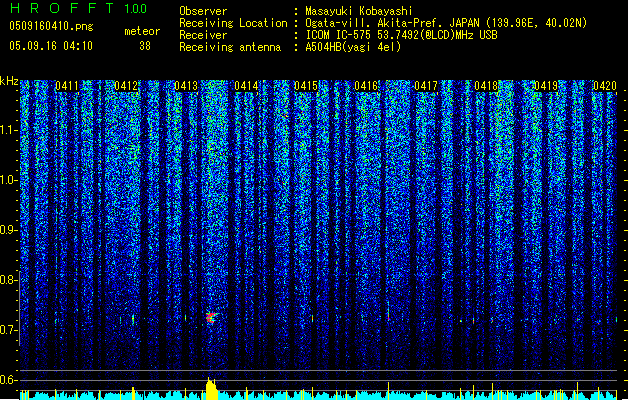This screenshot has height=400, width=629.
Task: Click the 0416 time marker
Action: point(366,86)
